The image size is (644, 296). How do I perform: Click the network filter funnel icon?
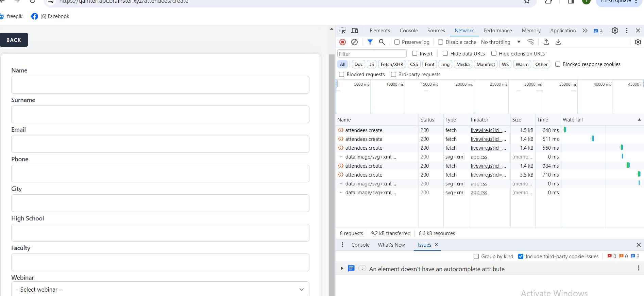tap(370, 42)
